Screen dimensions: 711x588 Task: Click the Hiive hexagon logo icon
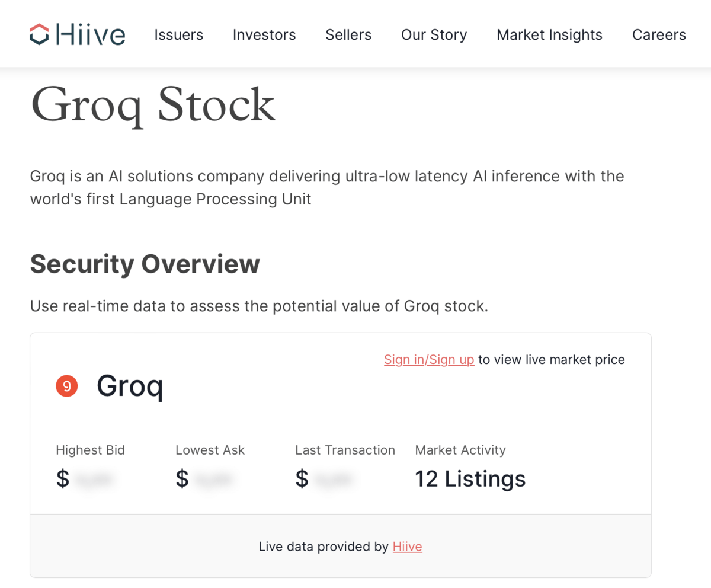click(x=39, y=34)
